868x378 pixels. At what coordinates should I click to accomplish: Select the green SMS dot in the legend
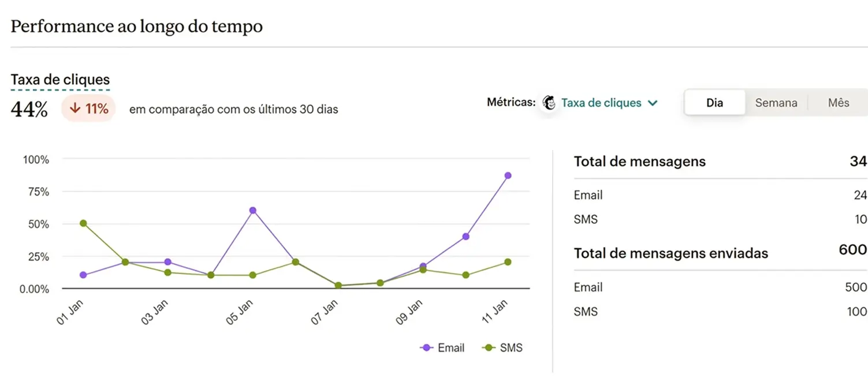tap(489, 347)
